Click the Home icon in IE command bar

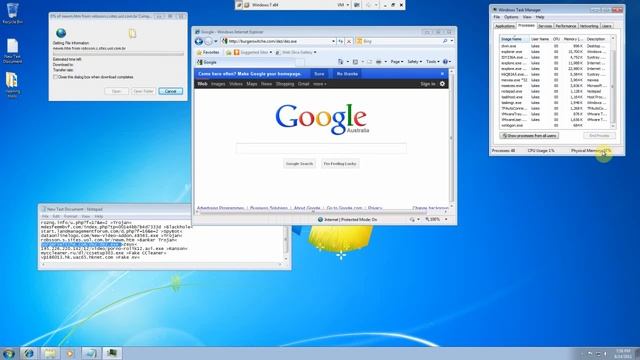[x=340, y=62]
